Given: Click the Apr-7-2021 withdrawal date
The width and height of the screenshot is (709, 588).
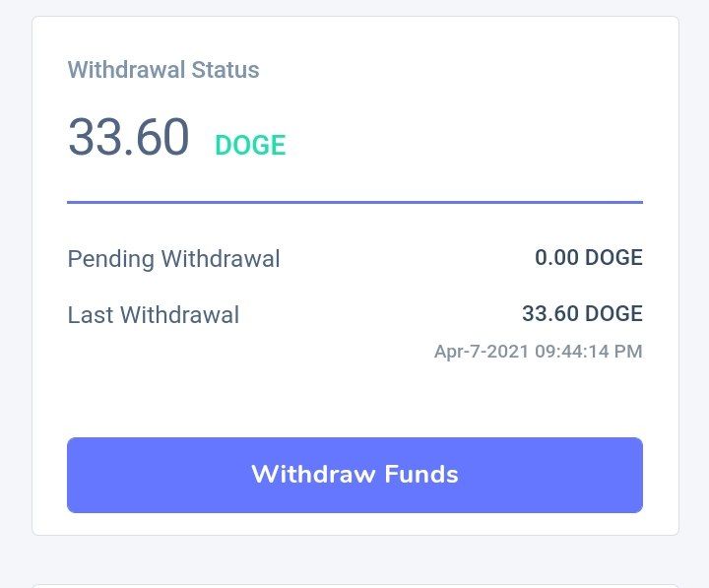Looking at the screenshot, I should click(481, 352).
